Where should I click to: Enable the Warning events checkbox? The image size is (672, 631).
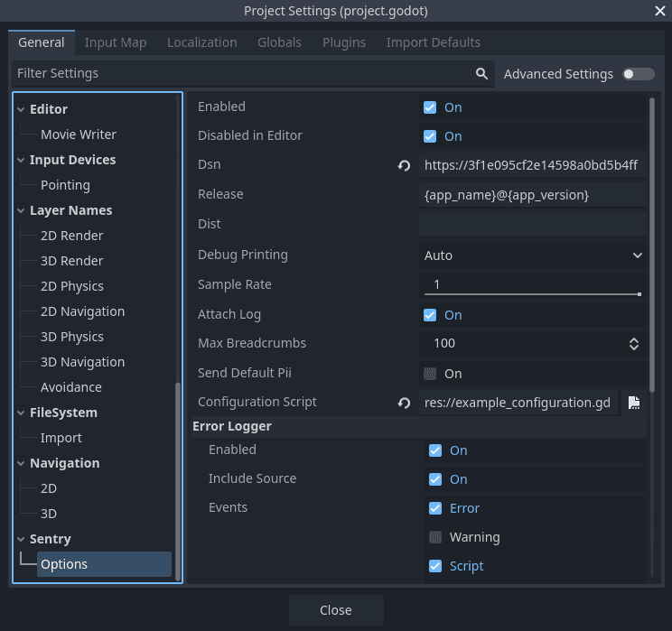coord(435,537)
